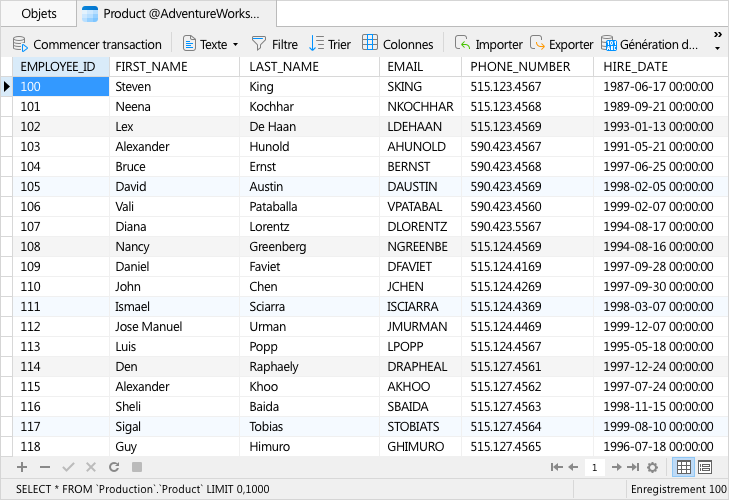Switch to form view

point(705,467)
